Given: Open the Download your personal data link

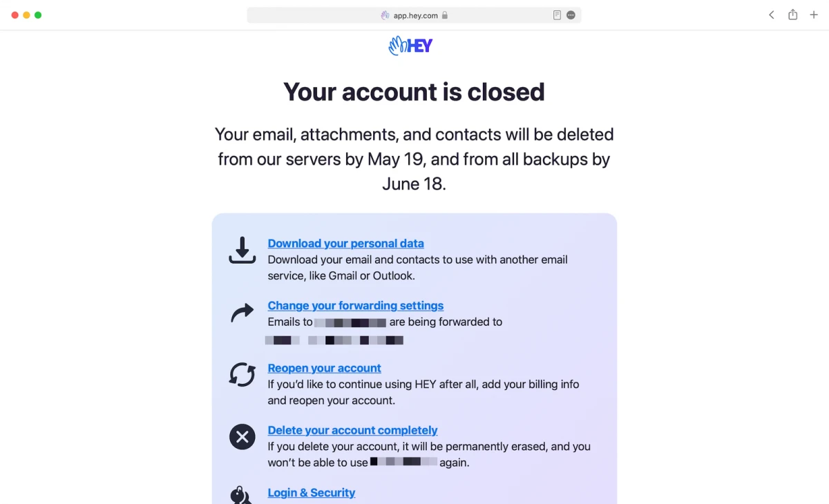Looking at the screenshot, I should pos(345,244).
